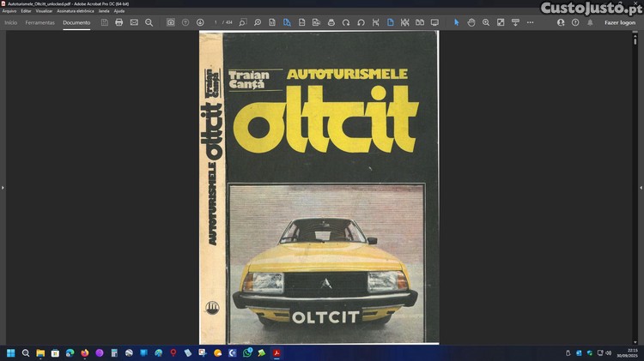Screen dimensions: 644x361
Task: Open the help question mark icon
Action: coord(575,22)
